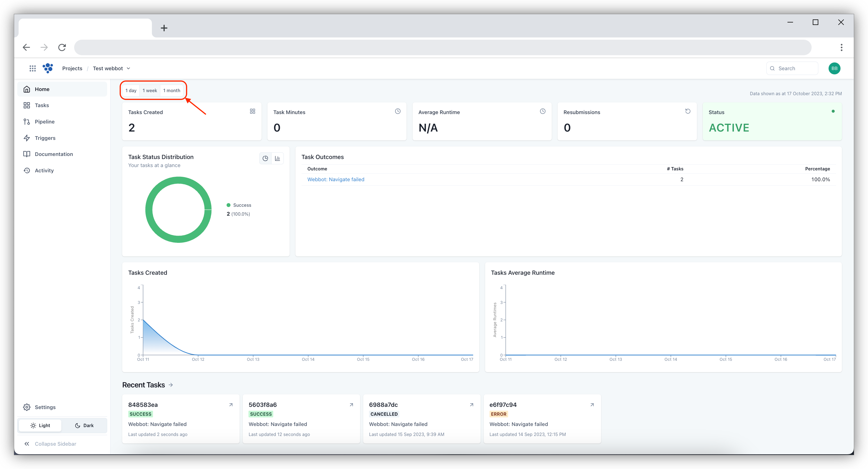Switch chart to pie view icon
868x469 pixels.
[265, 158]
